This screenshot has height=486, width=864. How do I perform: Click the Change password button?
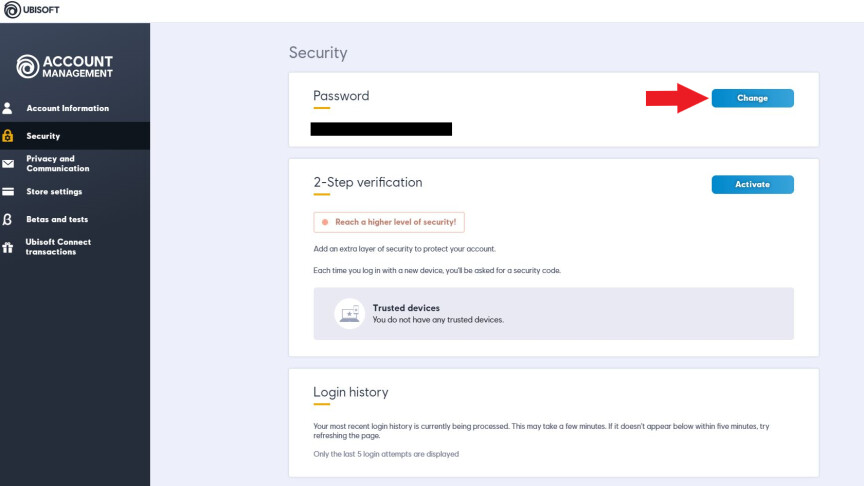(x=752, y=98)
